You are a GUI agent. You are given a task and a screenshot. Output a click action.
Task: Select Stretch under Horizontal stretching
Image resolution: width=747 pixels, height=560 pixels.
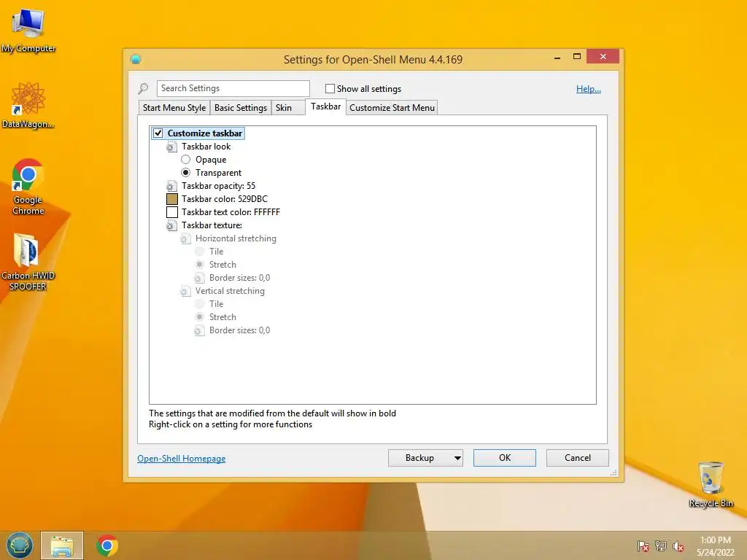coord(200,264)
